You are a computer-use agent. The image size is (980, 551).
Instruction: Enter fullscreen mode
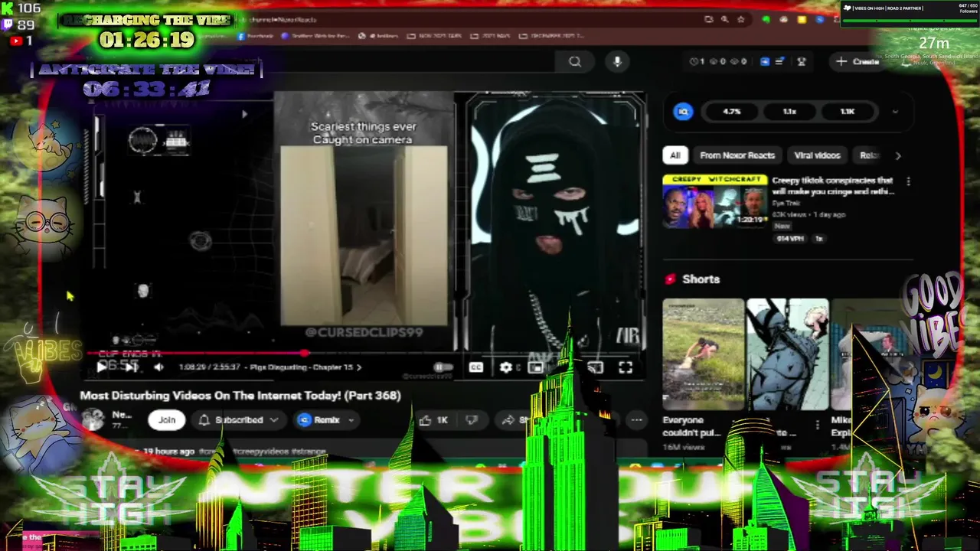tap(626, 367)
